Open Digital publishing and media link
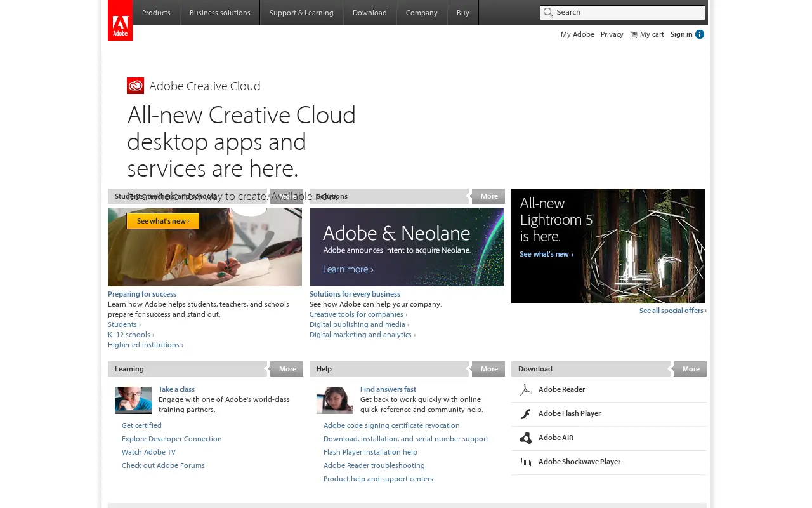 tap(359, 324)
